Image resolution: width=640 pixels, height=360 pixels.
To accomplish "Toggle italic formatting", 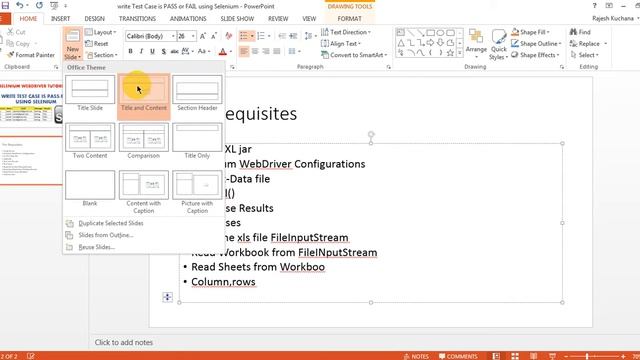I will coord(141,51).
